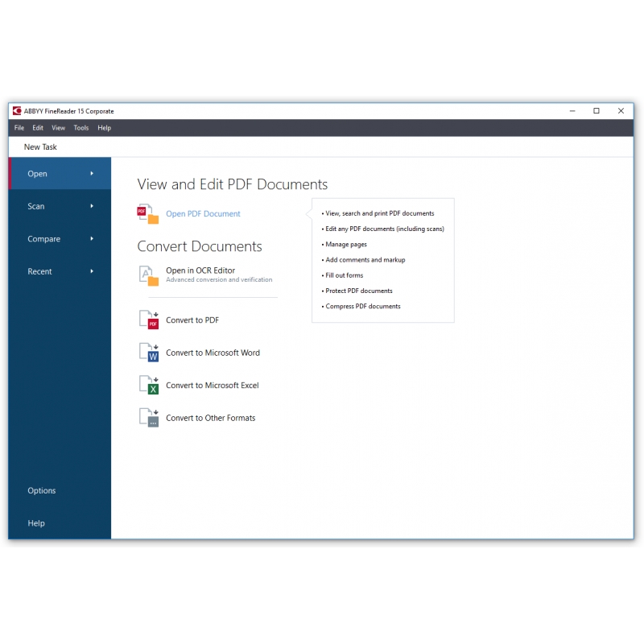Open the Tools menu
644x644 pixels.
coord(81,128)
